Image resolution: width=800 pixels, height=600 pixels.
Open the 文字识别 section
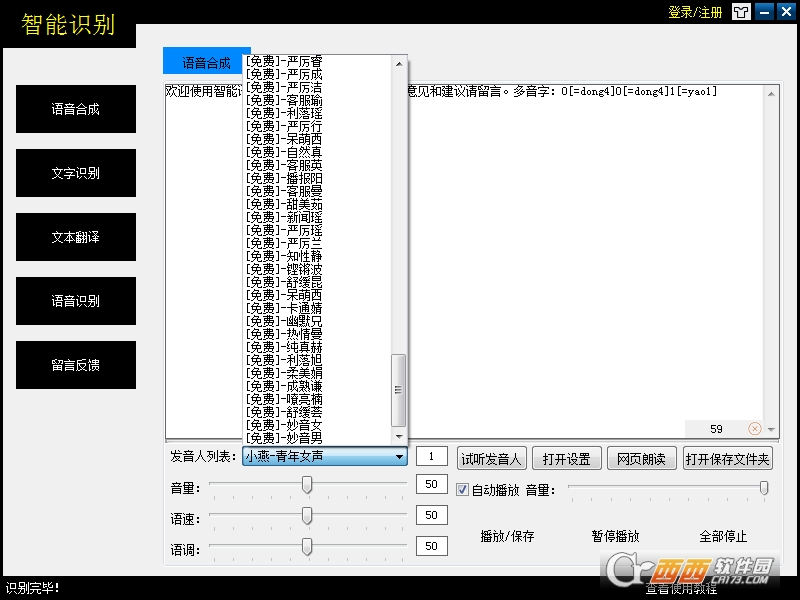click(76, 173)
